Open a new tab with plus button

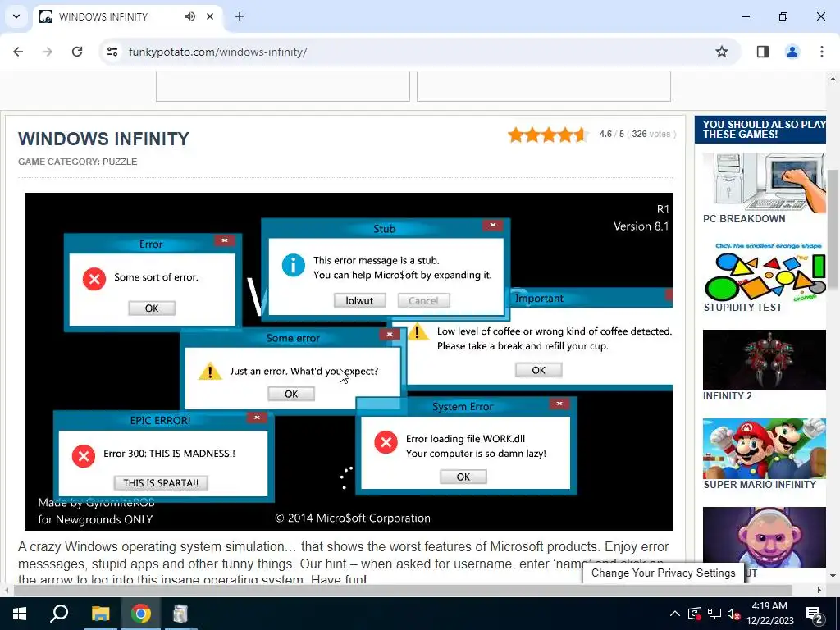click(x=240, y=16)
